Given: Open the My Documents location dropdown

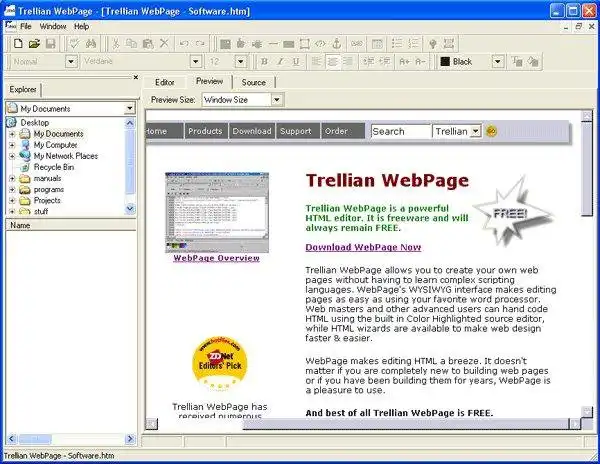Looking at the screenshot, I should tap(130, 109).
